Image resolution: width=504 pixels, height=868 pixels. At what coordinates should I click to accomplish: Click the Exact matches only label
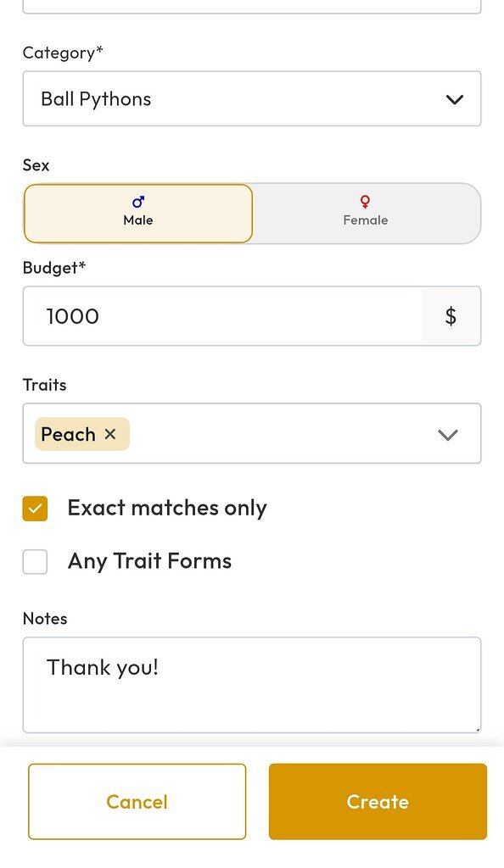167,509
